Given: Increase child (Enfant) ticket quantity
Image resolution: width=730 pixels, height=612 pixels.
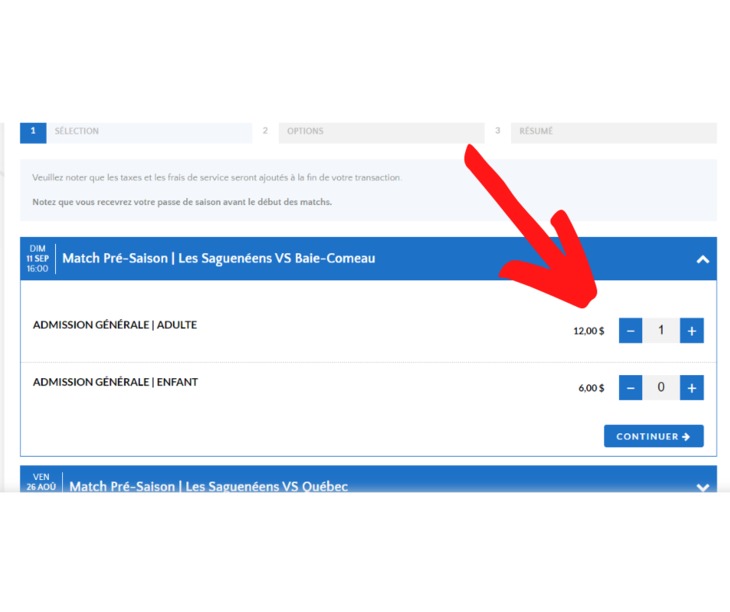Looking at the screenshot, I should [x=691, y=388].
